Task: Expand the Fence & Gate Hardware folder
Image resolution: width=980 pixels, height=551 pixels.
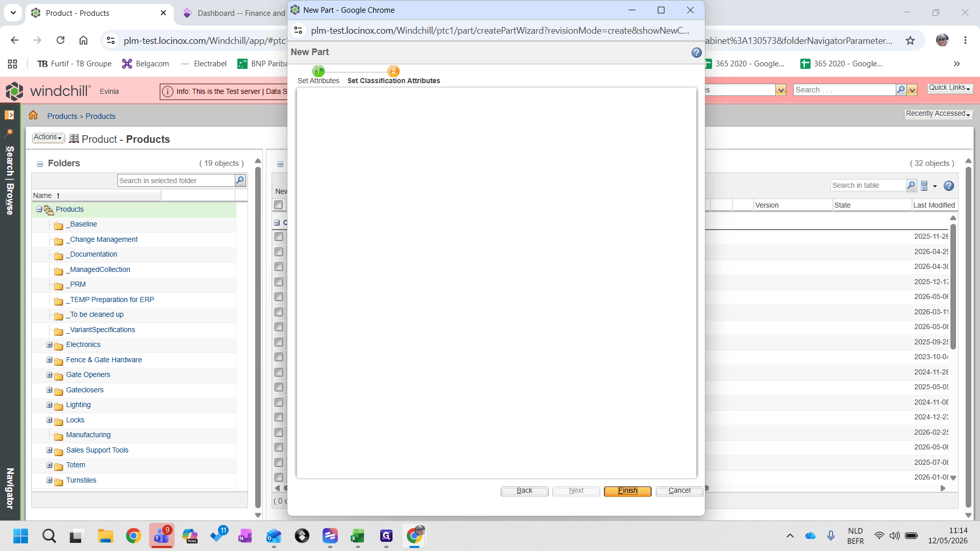Action: pos(50,360)
